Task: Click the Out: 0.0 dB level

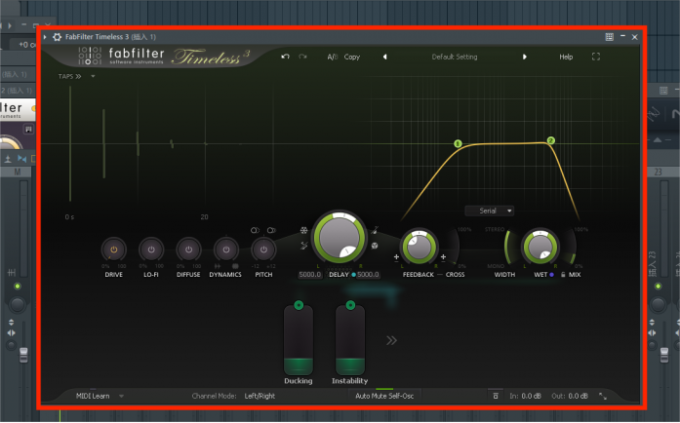Action: point(569,396)
